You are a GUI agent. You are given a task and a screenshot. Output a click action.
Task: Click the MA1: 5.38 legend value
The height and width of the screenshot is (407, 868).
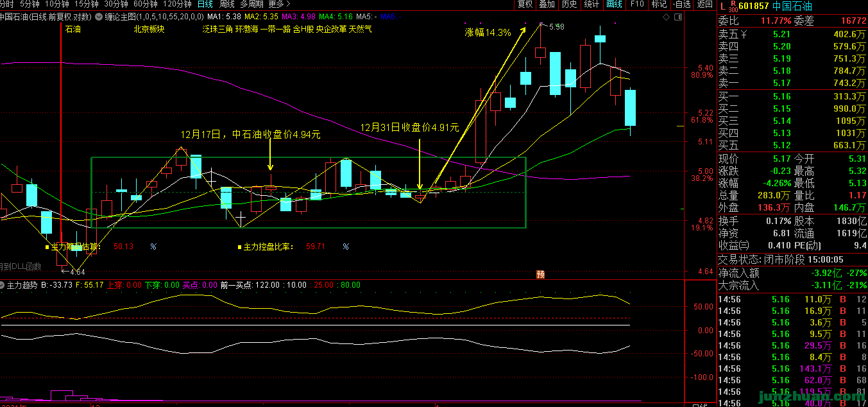[225, 16]
